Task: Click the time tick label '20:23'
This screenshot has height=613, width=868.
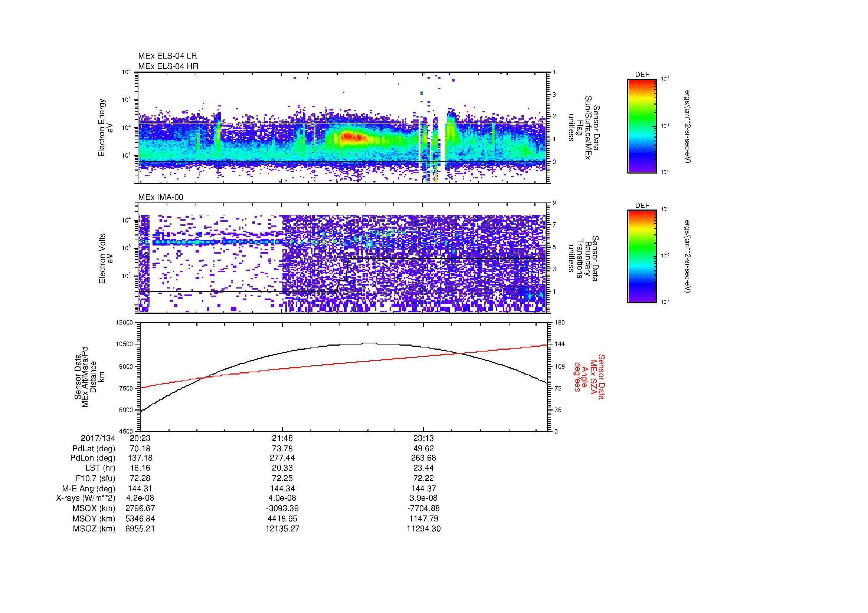Action: tap(140, 438)
